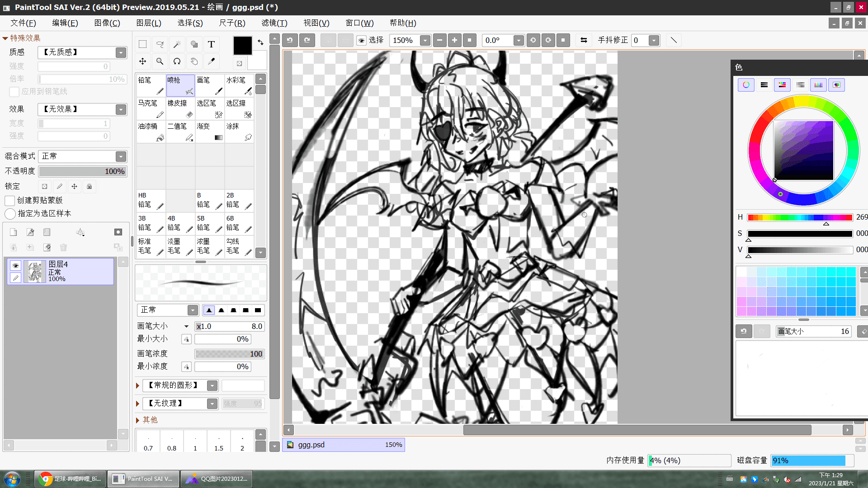868x488 pixels.
Task: Choose the 喷枪 airbrush tool
Action: coord(180,85)
